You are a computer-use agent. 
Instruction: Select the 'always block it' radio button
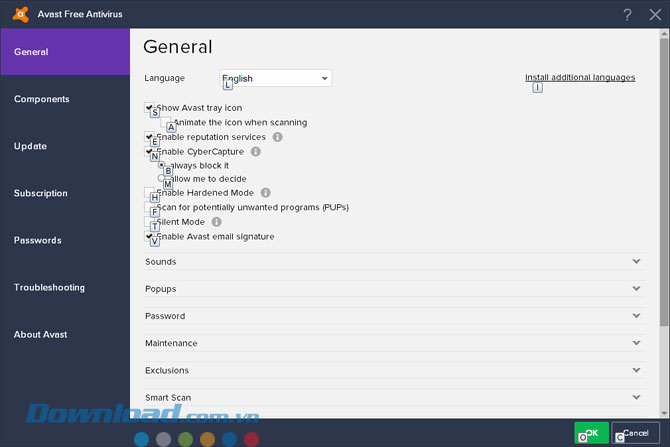(x=162, y=165)
